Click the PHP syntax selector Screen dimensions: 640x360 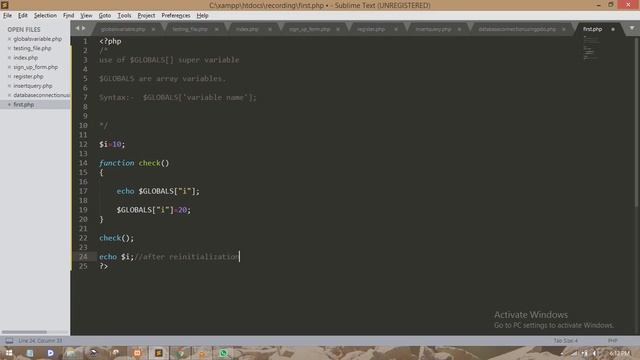click(x=612, y=340)
